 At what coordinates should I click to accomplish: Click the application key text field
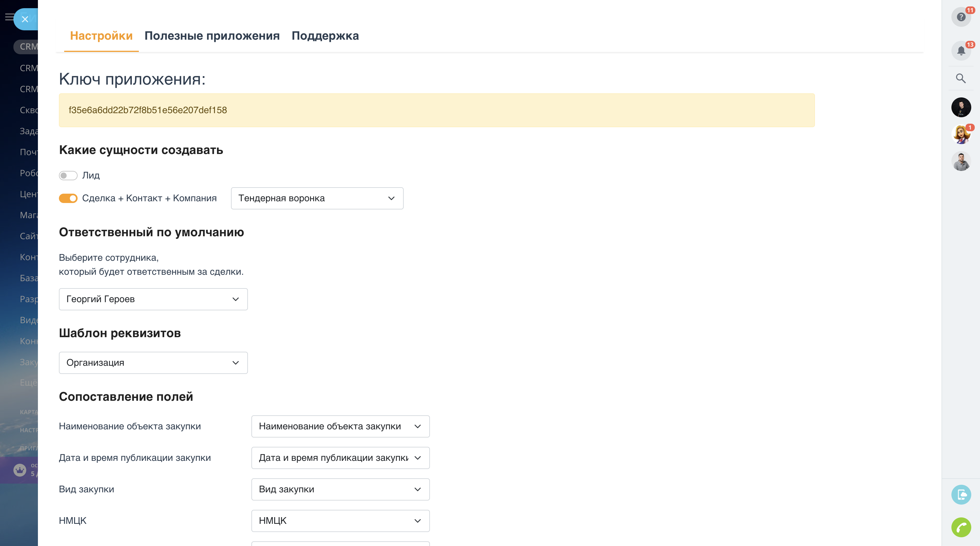coord(436,110)
